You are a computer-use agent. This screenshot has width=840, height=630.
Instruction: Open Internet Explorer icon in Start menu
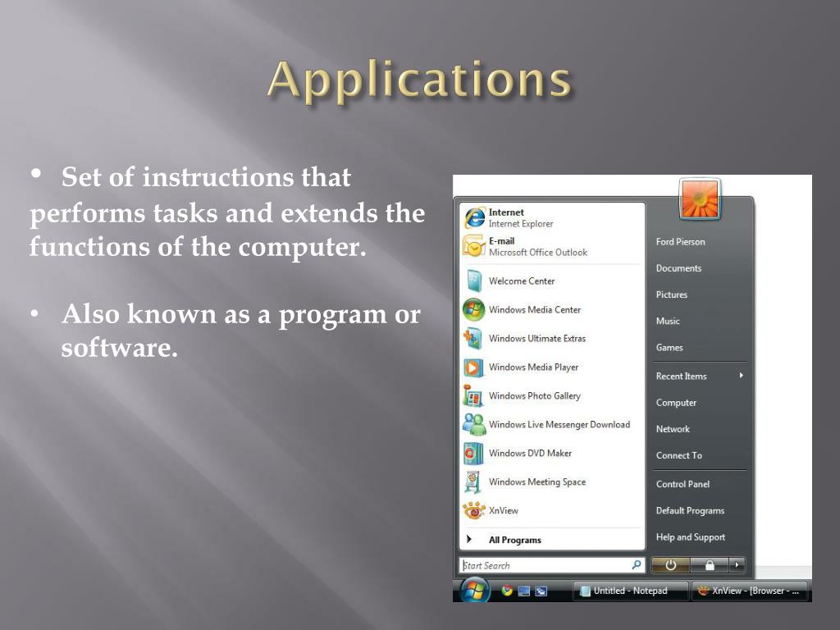point(474,218)
